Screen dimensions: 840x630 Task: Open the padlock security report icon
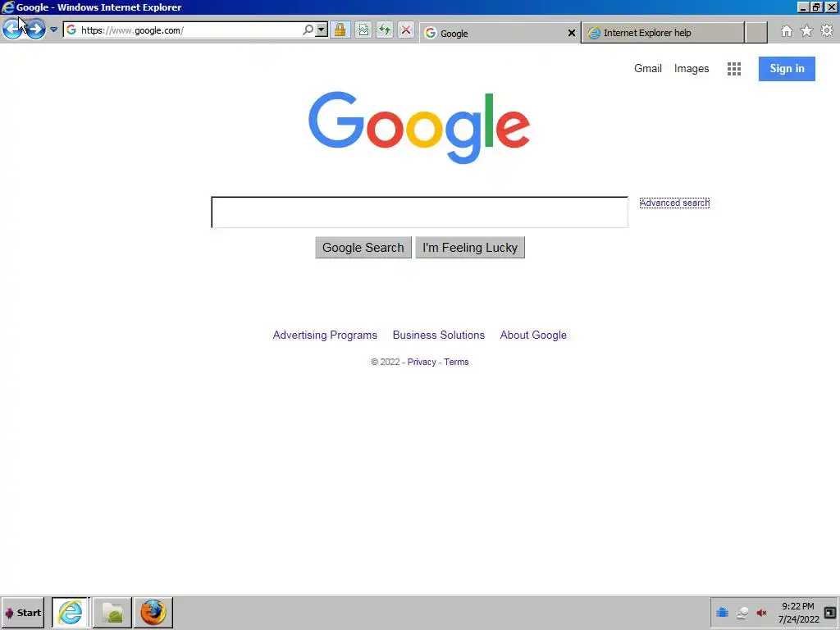[x=340, y=30]
